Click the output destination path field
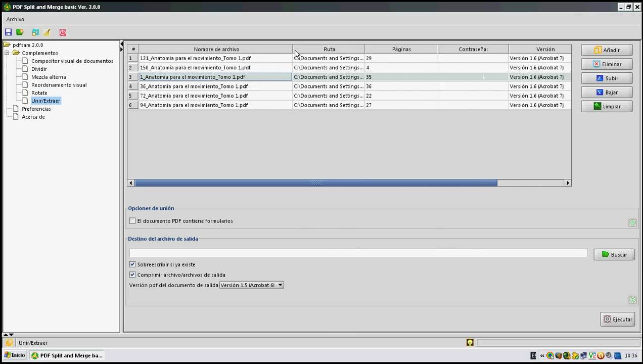 pos(358,253)
